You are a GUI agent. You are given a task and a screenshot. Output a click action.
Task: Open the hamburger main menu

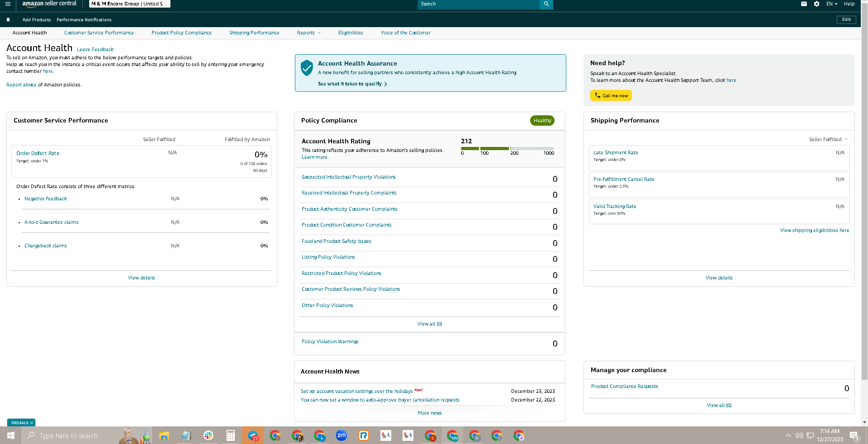(8, 4)
